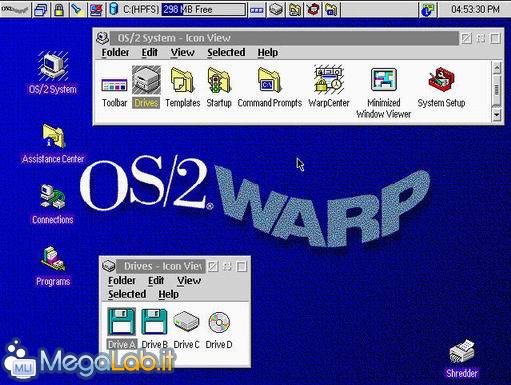Click the clock in the WarpCenter bar
511x385 pixels.
pos(475,9)
